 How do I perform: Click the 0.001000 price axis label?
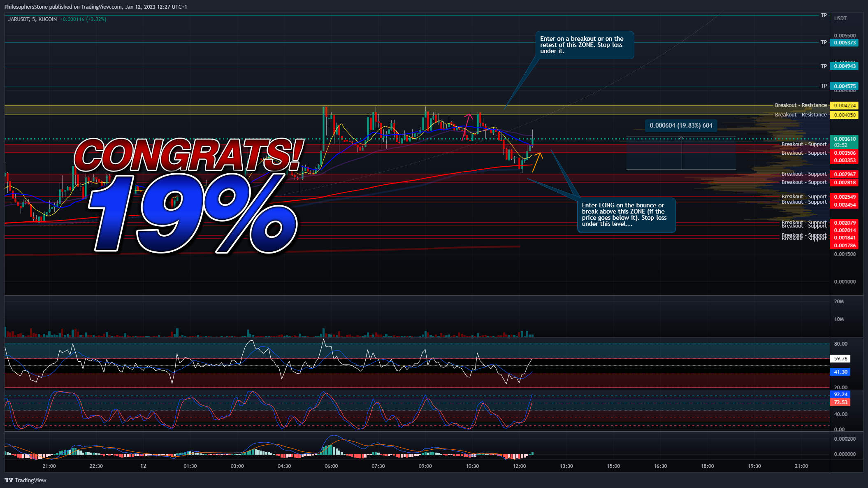845,282
